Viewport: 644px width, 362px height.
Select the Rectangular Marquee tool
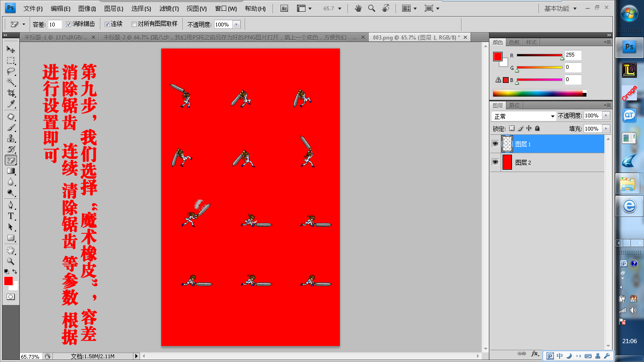pyautogui.click(x=10, y=60)
